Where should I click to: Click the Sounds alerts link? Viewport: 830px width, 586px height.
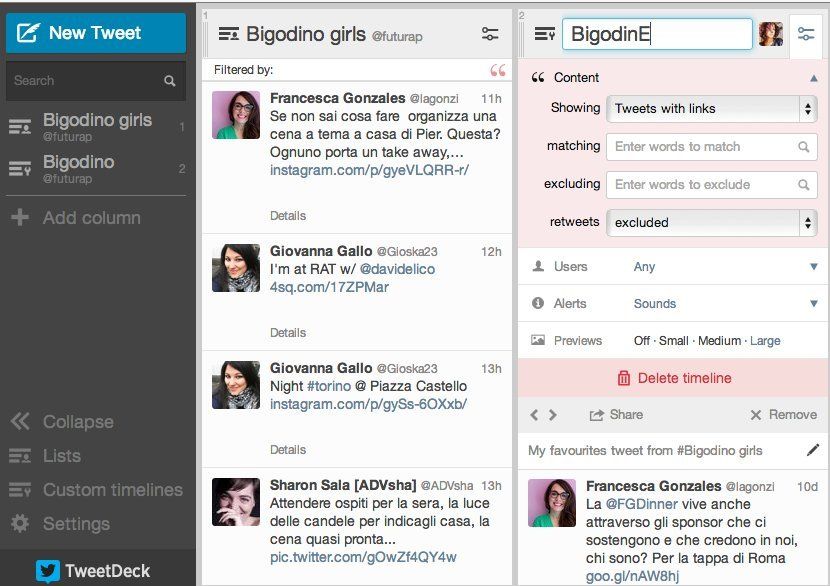(x=655, y=304)
